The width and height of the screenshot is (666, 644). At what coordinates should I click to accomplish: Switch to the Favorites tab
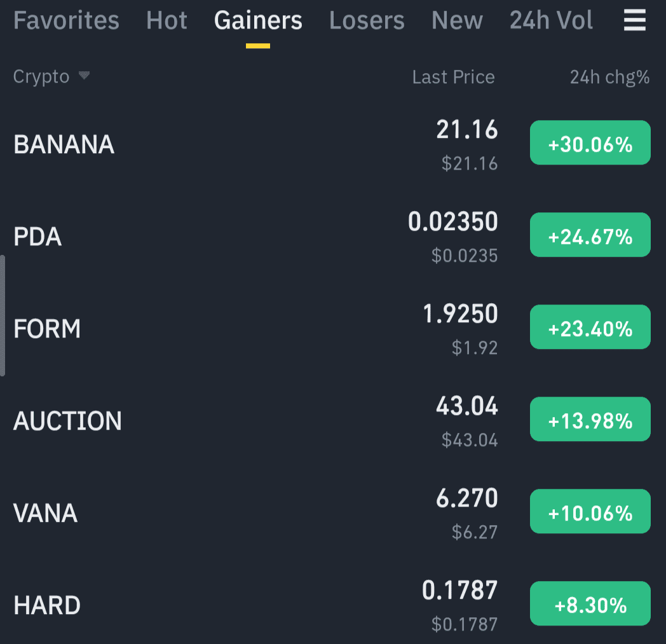(x=66, y=20)
